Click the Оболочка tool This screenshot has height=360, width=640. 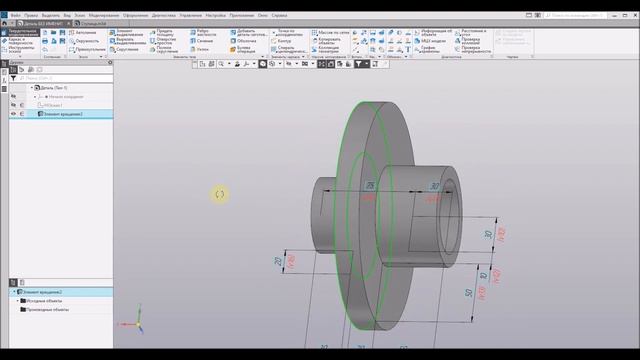coord(243,41)
